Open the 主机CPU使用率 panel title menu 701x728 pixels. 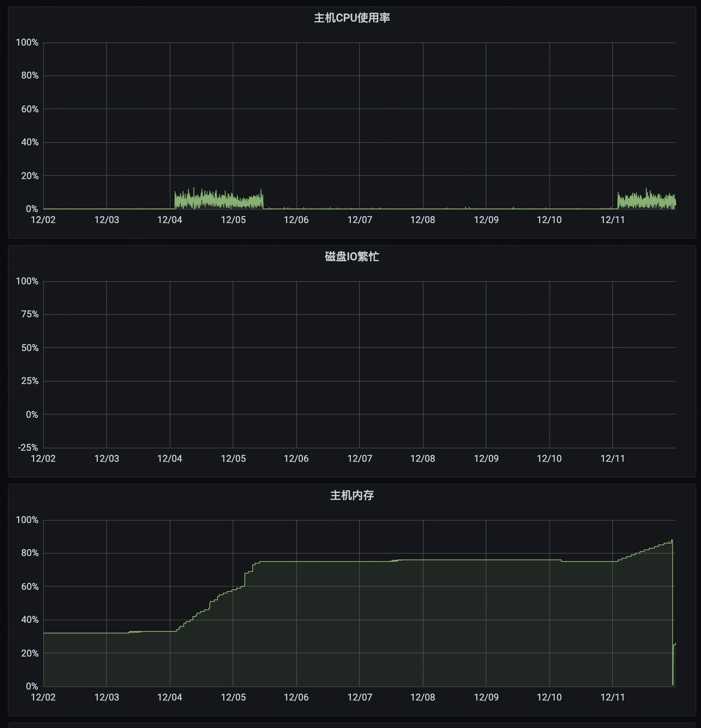(x=352, y=18)
